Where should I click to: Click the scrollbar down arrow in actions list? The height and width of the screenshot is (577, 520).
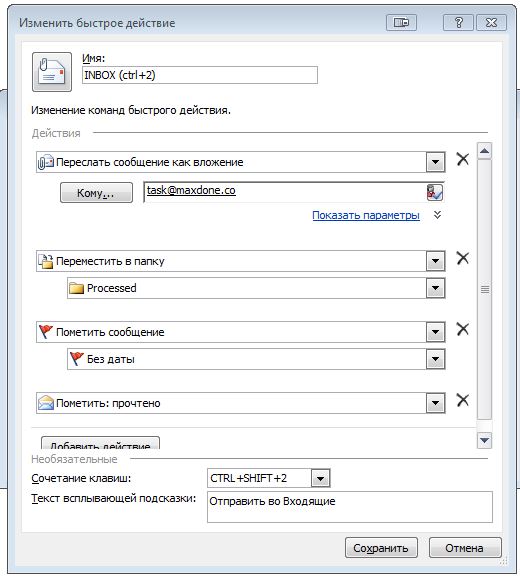click(x=484, y=440)
